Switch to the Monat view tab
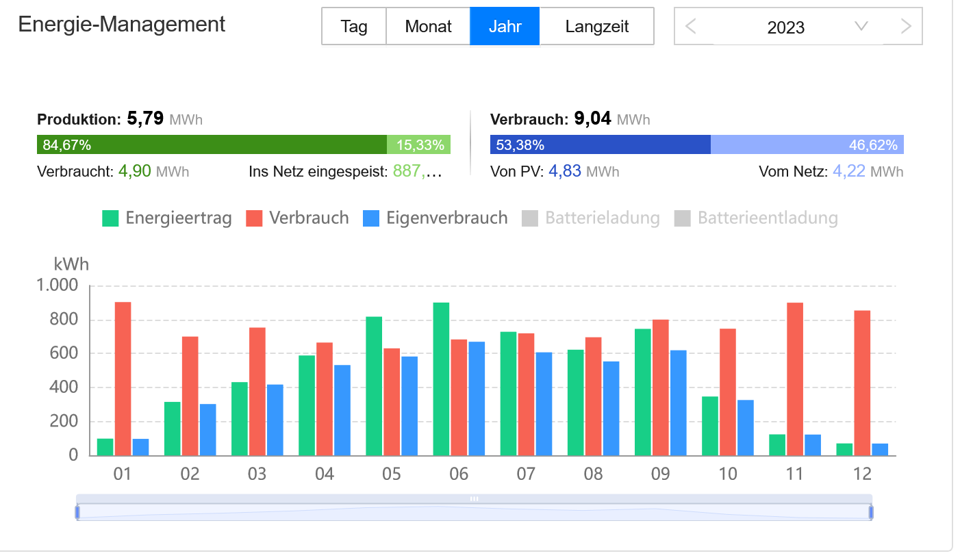Viewport: 960px width, 560px height. [428, 27]
